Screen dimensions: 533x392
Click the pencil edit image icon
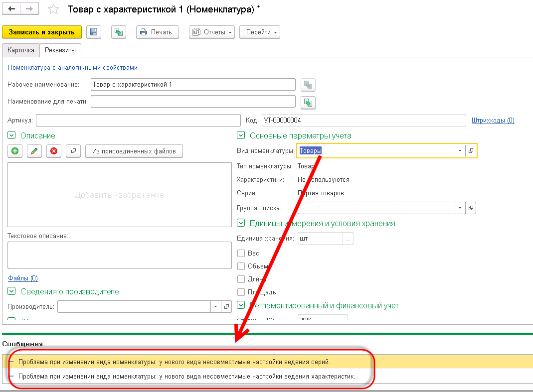pyautogui.click(x=34, y=151)
